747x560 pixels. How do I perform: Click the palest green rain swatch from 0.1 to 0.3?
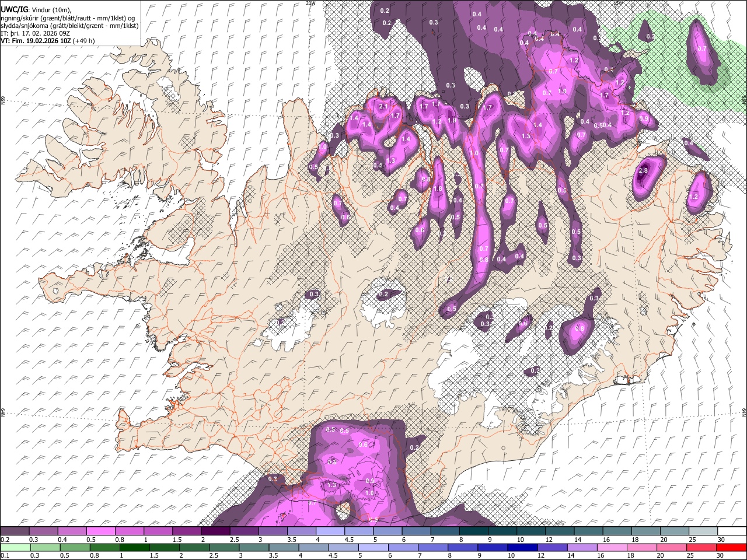15,547
